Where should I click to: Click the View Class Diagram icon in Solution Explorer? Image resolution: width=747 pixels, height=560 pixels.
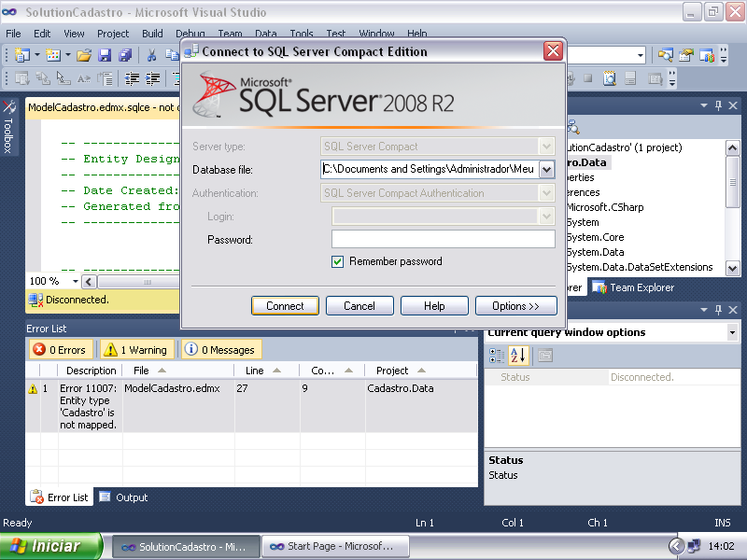click(x=573, y=127)
